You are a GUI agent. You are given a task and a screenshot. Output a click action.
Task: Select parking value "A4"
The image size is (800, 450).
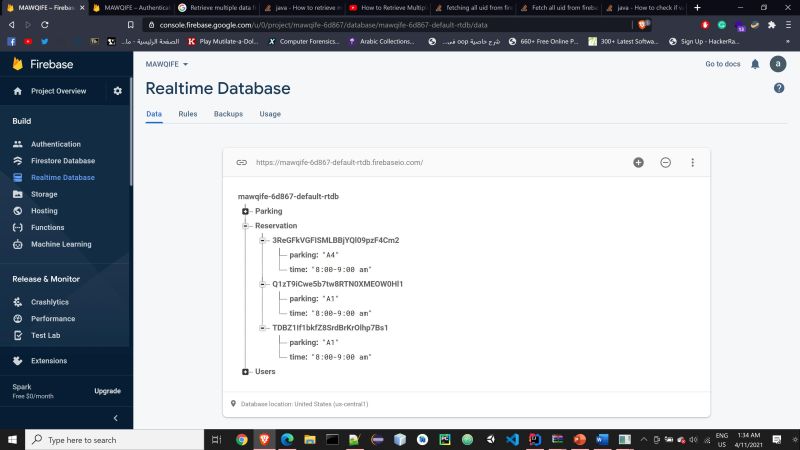click(331, 255)
